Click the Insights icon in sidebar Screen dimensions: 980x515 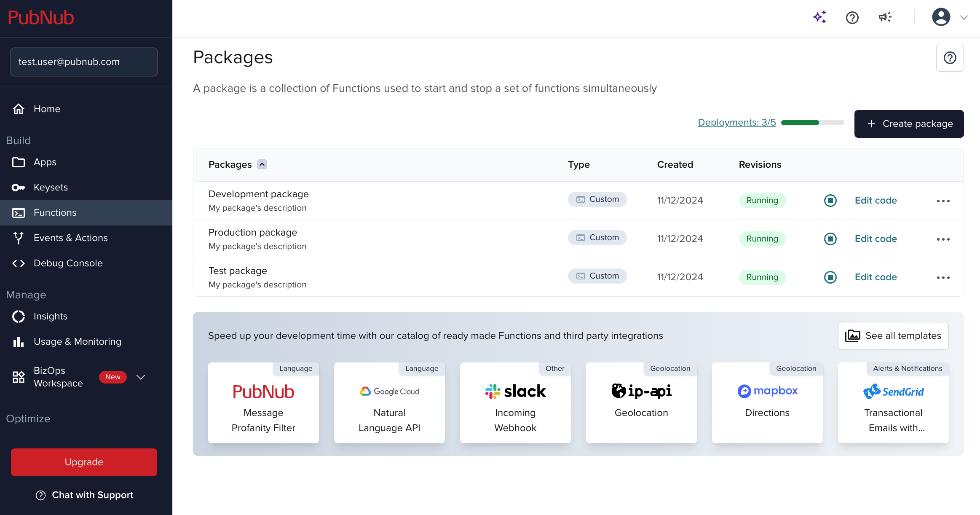click(19, 317)
